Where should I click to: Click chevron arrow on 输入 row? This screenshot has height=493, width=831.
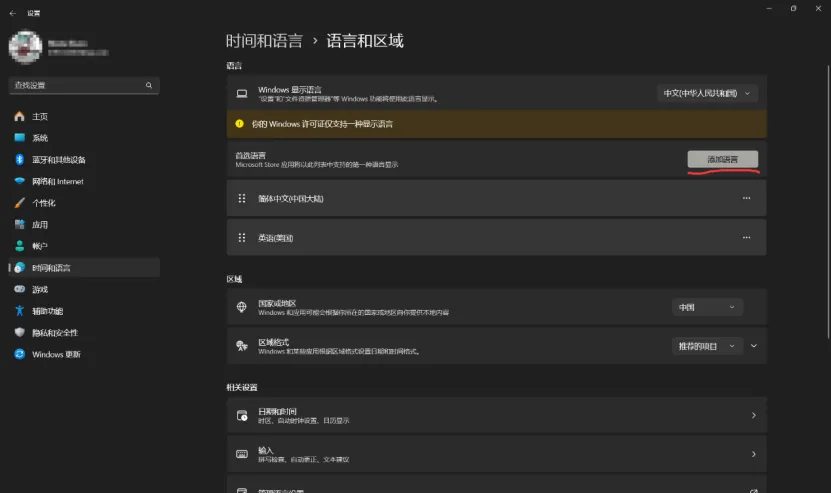click(754, 454)
